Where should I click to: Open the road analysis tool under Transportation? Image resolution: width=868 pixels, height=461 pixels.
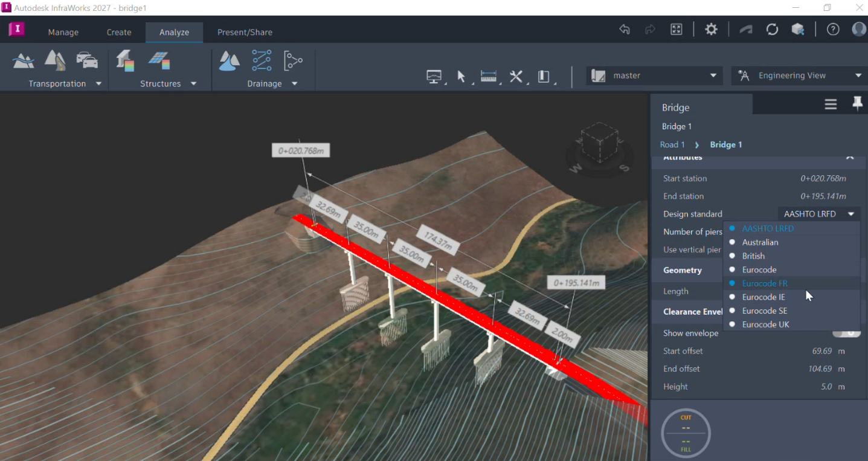pos(55,60)
